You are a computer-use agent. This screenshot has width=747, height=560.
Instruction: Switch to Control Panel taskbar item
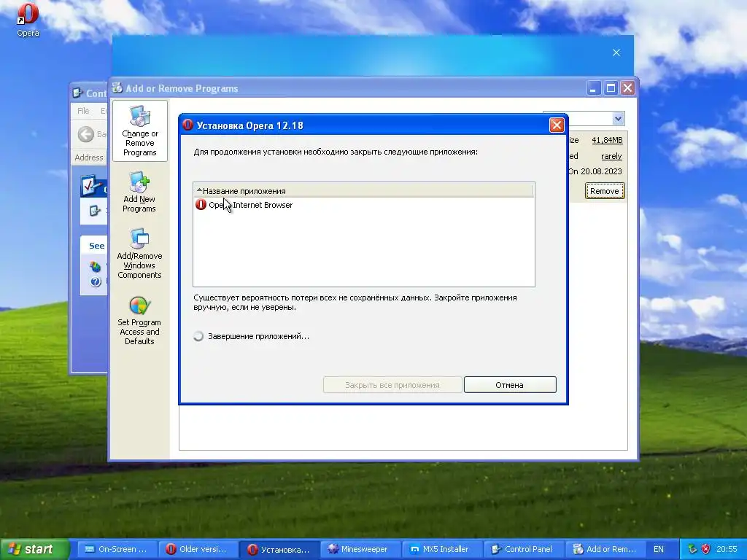522,549
